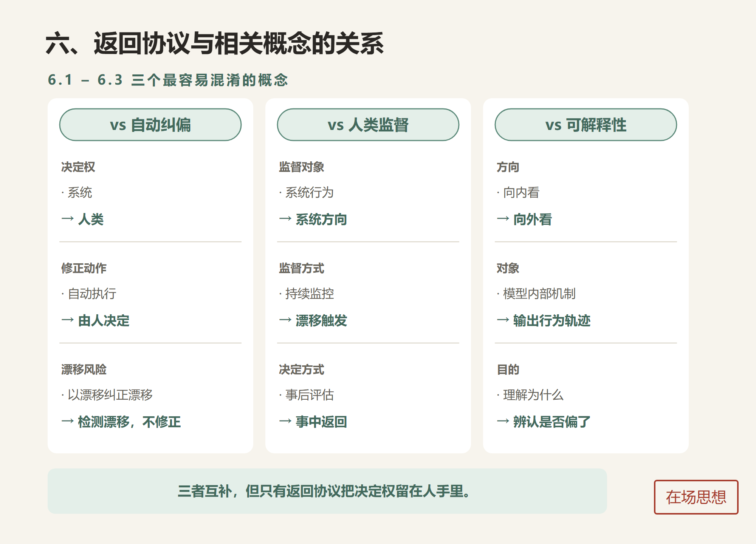The width and height of the screenshot is (756, 544).
Task: Click the label '修正动作'
Action: (84, 268)
